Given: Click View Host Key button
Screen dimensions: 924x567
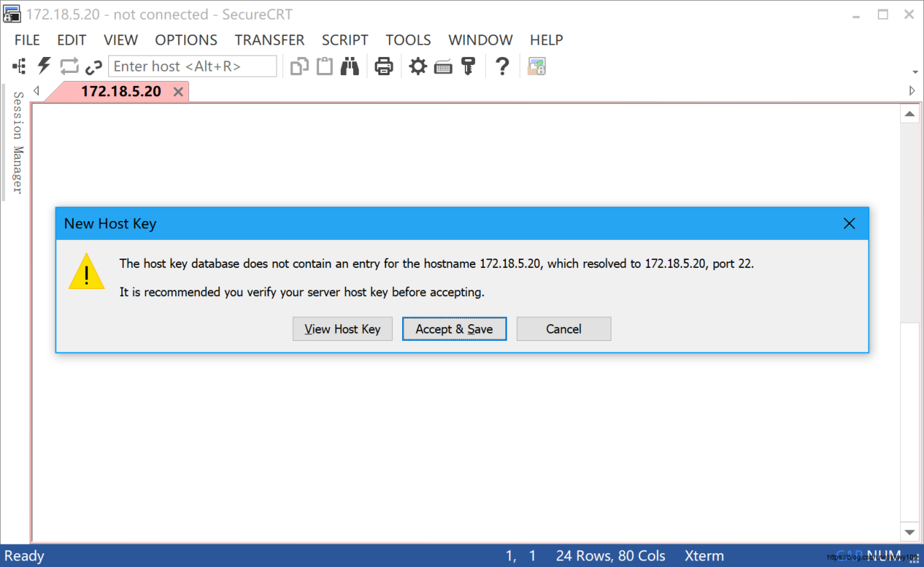Looking at the screenshot, I should click(x=342, y=329).
